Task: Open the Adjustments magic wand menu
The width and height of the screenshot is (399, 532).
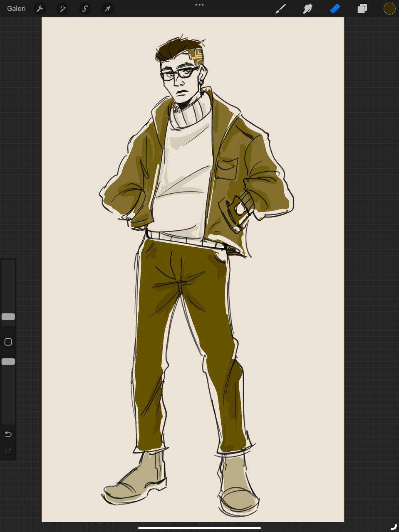Action: 62,8
